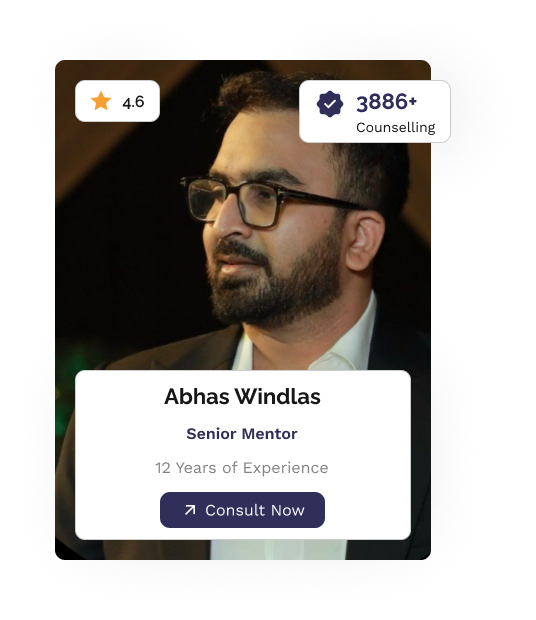Click the white rating badge background
This screenshot has height=620, width=536.
click(x=117, y=101)
